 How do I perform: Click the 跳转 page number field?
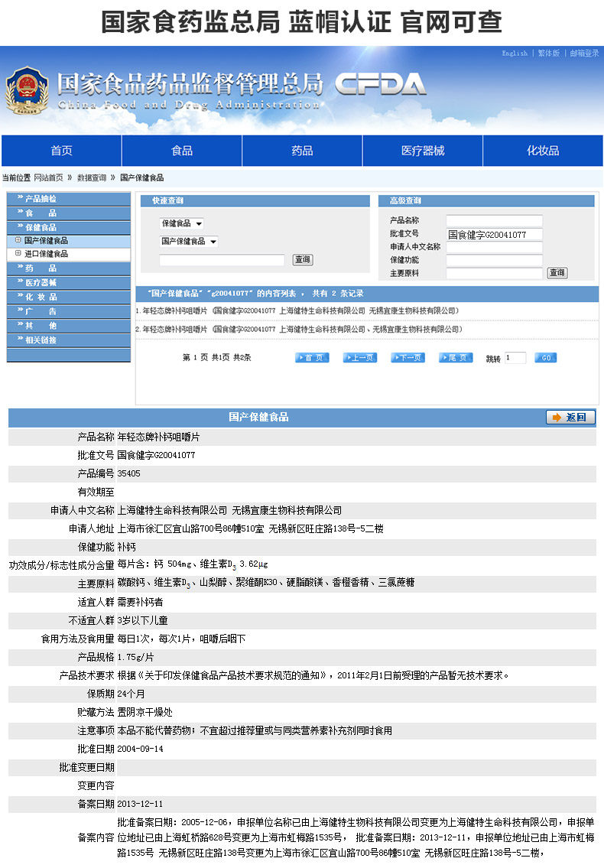click(x=515, y=358)
